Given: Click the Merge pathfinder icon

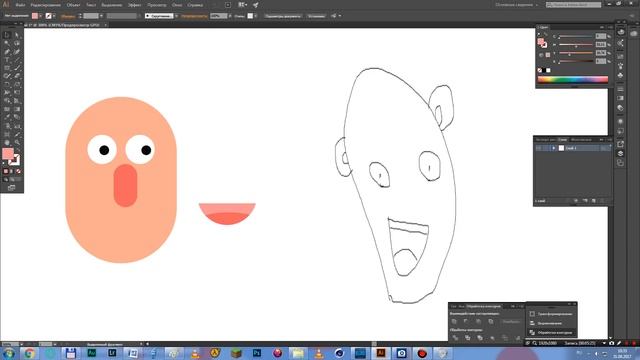Looking at the screenshot, I should coord(480,338).
